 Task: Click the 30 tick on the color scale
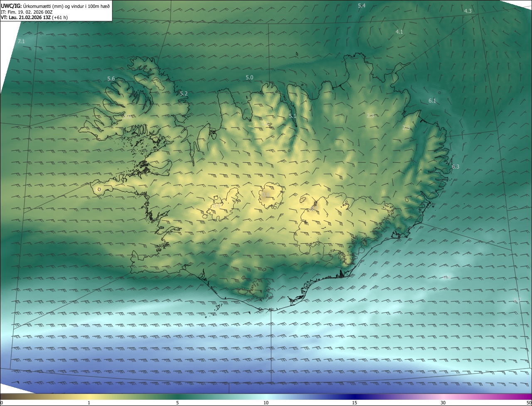click(x=443, y=403)
